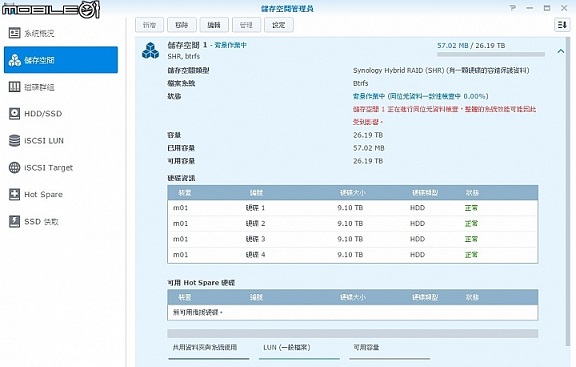
Task: Select the 硬碟 4 row
Action: 353,255
